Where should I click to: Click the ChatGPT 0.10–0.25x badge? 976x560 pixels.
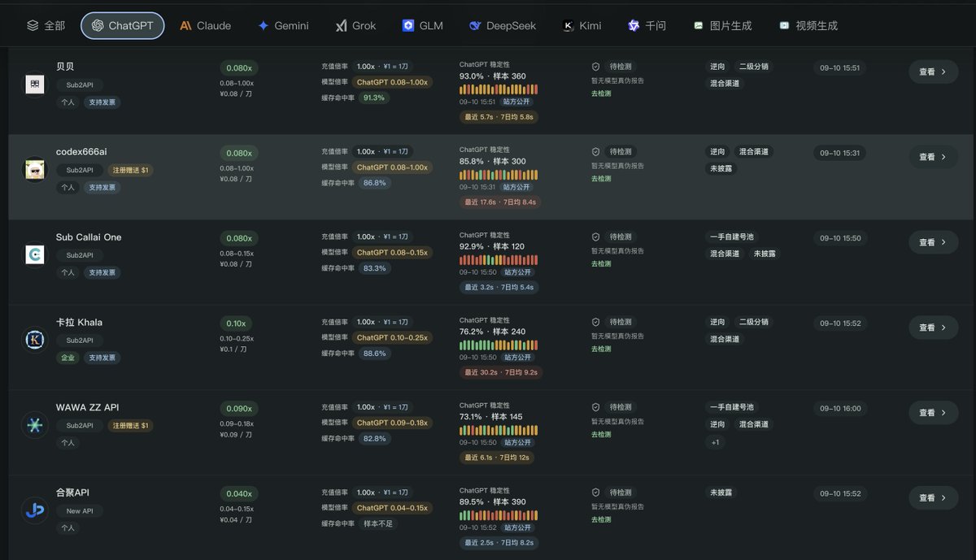pyautogui.click(x=392, y=337)
